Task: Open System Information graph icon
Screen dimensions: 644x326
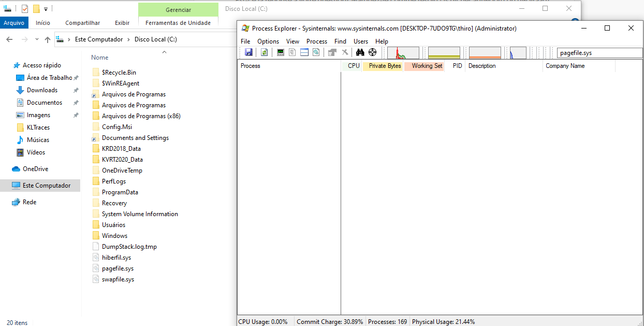Action: (x=281, y=52)
